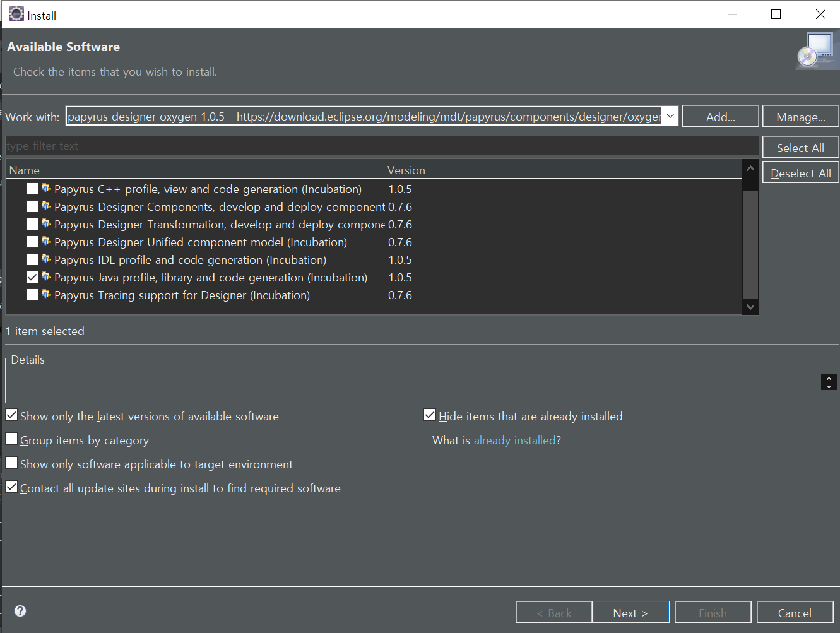Click the feature icon beside Papyrus Tracing support
The image size is (840, 633).
click(46, 294)
